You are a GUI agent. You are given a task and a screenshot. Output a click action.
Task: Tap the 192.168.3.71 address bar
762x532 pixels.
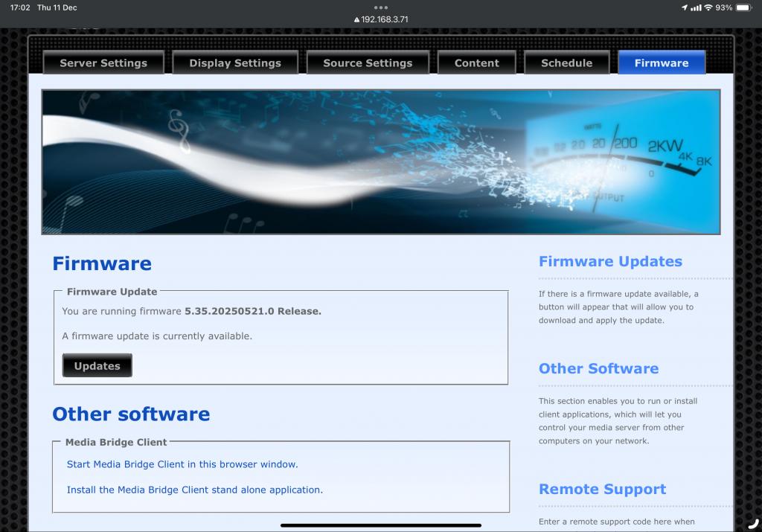384,19
